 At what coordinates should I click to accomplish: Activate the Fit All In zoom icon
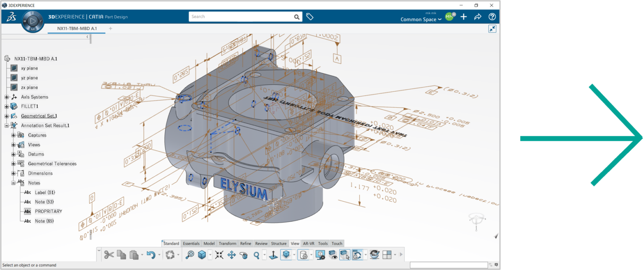pyautogui.click(x=220, y=254)
